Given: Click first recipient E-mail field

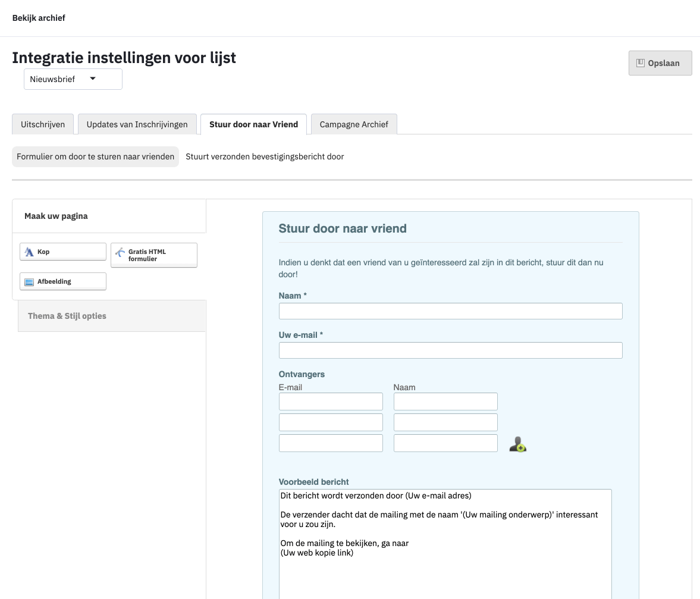Looking at the screenshot, I should 331,402.
